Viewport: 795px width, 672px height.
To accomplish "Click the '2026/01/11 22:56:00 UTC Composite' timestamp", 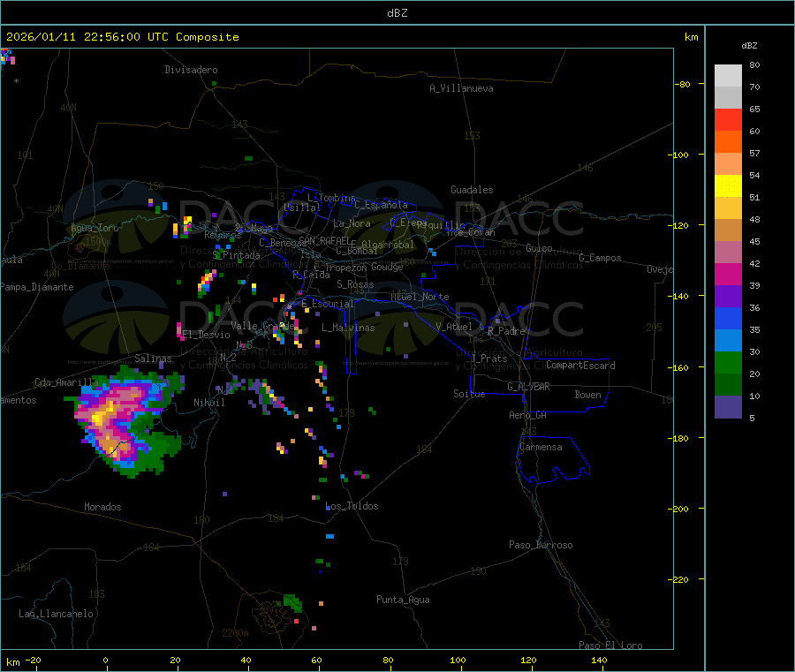I will pyautogui.click(x=122, y=37).
